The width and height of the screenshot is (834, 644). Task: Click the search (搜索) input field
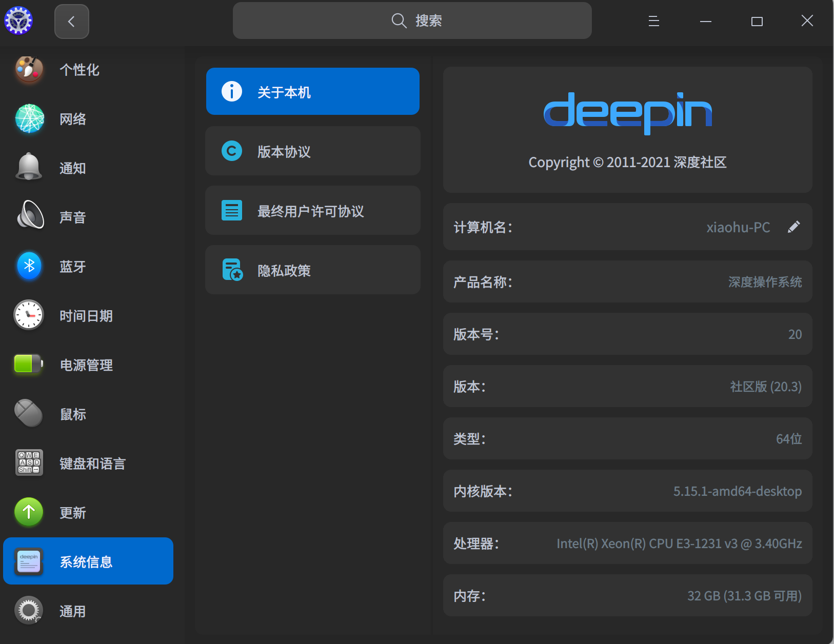(x=412, y=21)
